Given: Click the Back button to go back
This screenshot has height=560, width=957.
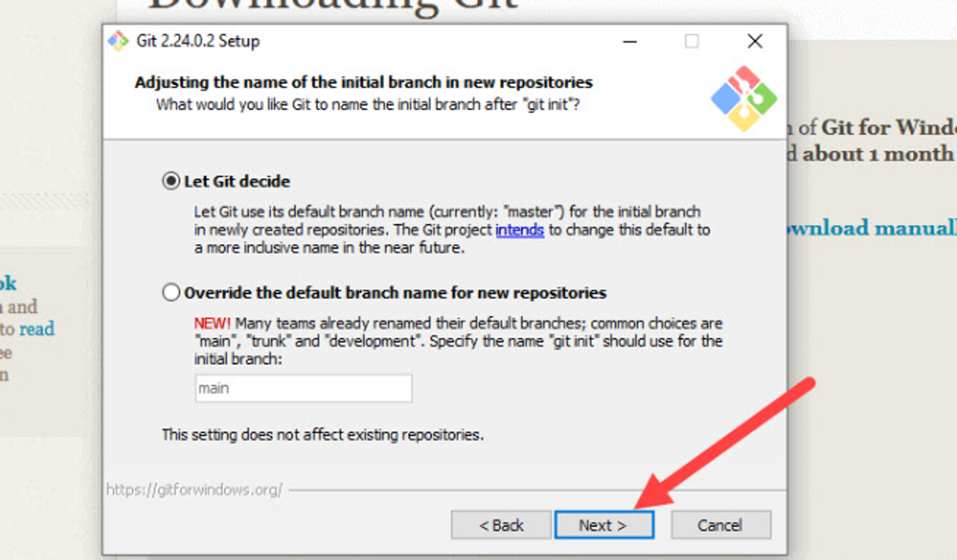Looking at the screenshot, I should 499,525.
